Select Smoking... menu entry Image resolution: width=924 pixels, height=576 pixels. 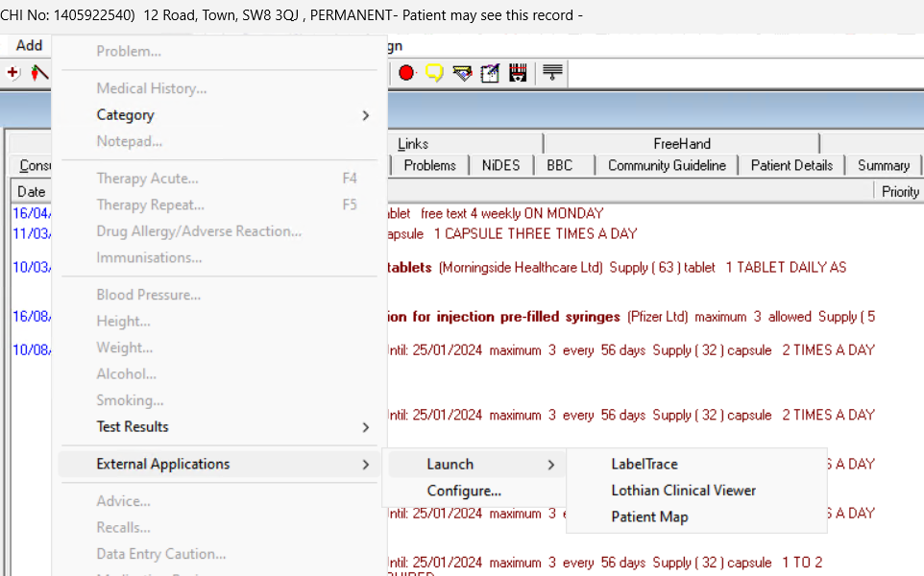tap(219, 400)
